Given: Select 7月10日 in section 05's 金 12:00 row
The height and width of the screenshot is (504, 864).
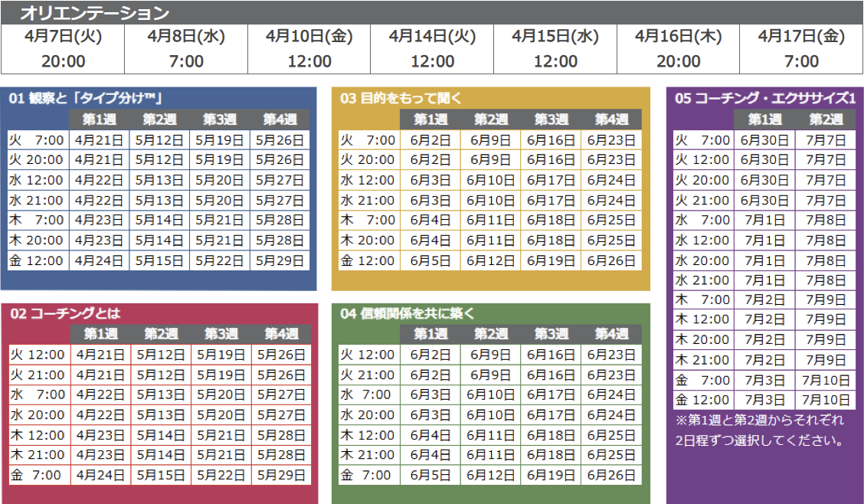Looking at the screenshot, I should 826,400.
